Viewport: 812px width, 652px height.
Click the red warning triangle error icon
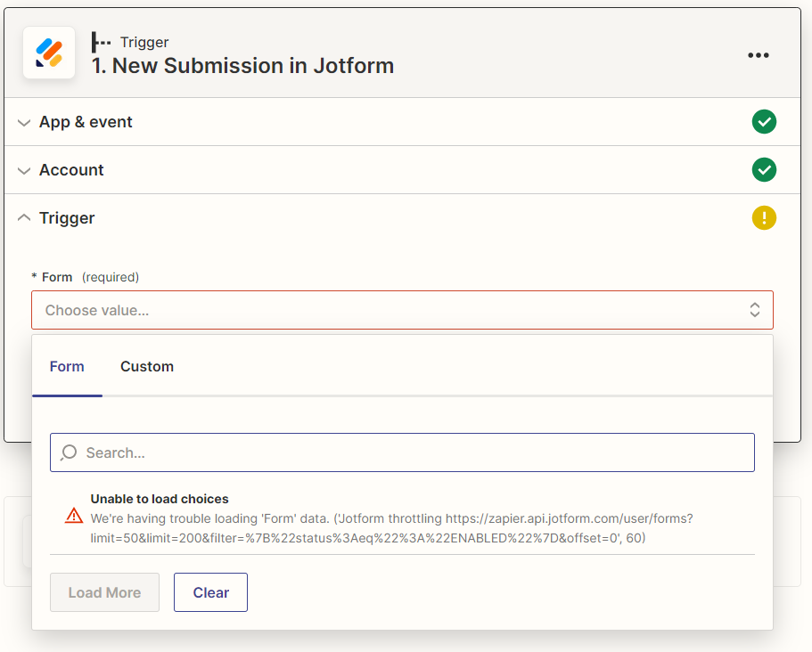74,516
